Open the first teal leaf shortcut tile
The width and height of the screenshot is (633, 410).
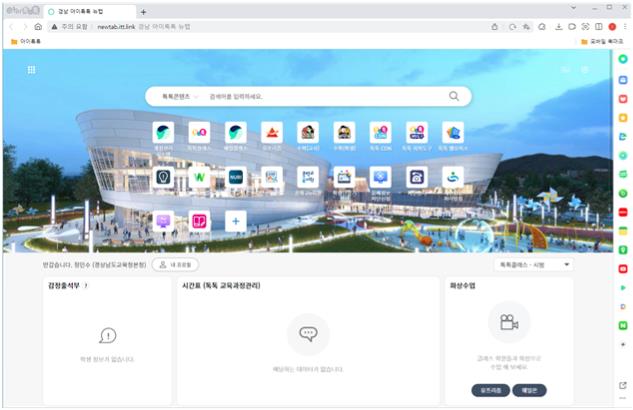pos(163,132)
